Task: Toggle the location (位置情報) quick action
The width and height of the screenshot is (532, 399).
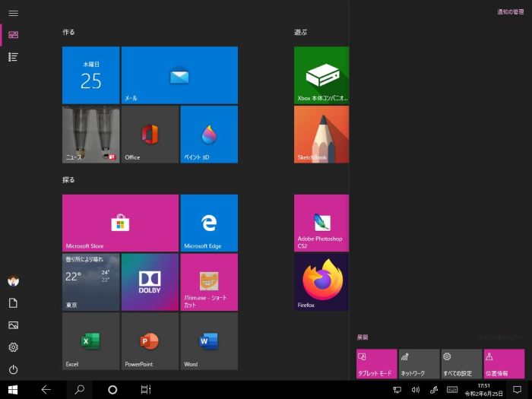Action: (504, 364)
